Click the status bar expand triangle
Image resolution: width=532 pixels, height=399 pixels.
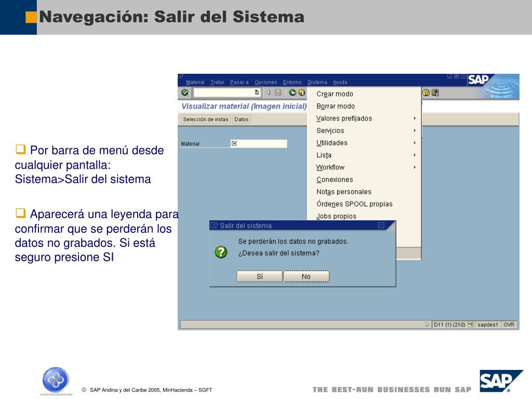[427, 324]
